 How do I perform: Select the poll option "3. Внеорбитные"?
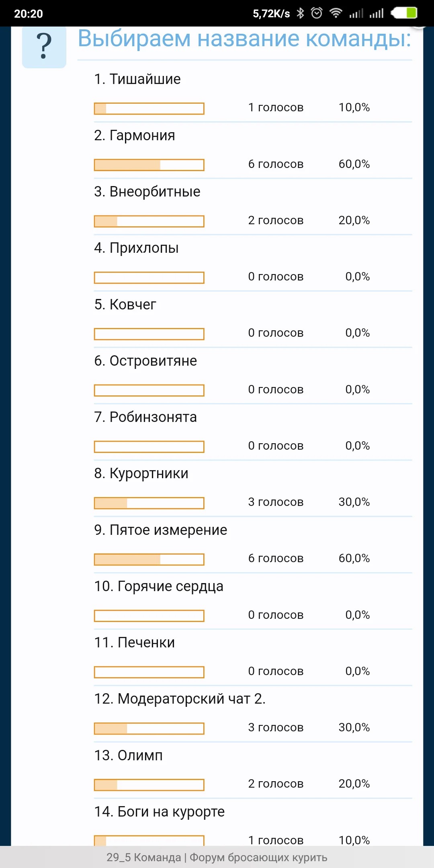pos(147,192)
